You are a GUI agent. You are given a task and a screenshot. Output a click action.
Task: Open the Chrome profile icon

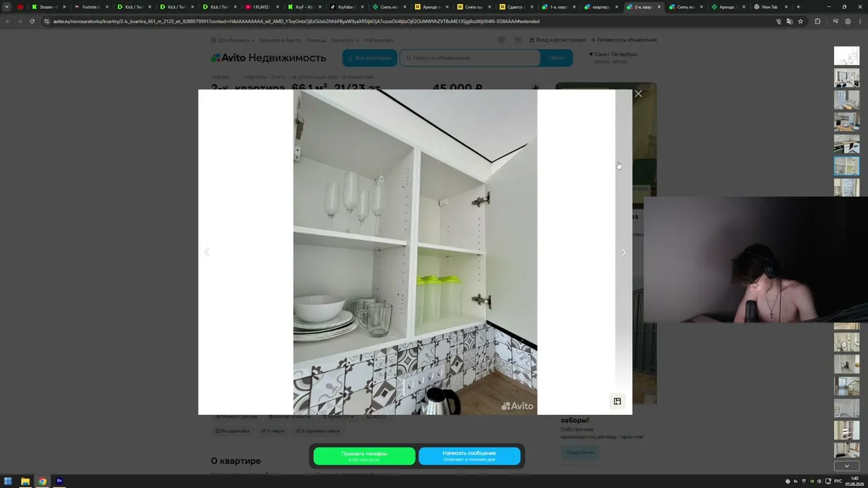pyautogui.click(x=848, y=21)
